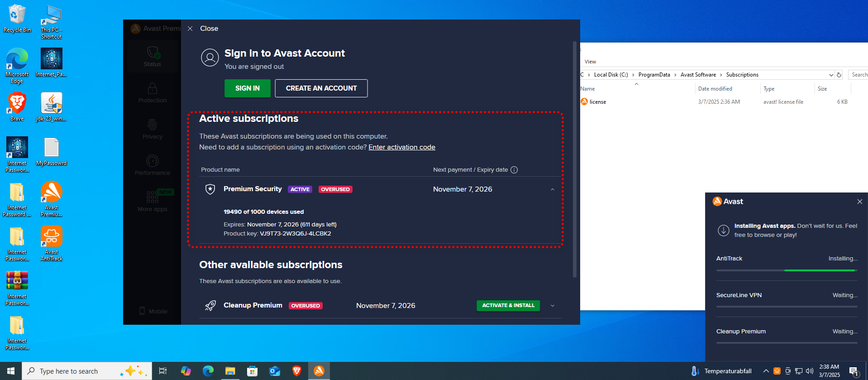868x380 pixels.
Task: Expand the Local Disk (C:) breadcrumb chevron
Action: (633, 75)
